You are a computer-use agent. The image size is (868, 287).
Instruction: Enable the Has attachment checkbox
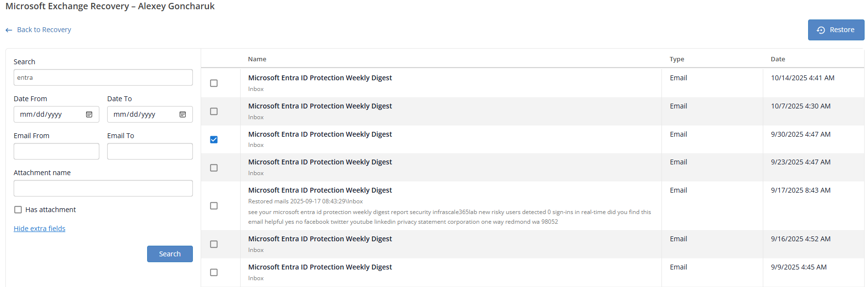pos(18,210)
